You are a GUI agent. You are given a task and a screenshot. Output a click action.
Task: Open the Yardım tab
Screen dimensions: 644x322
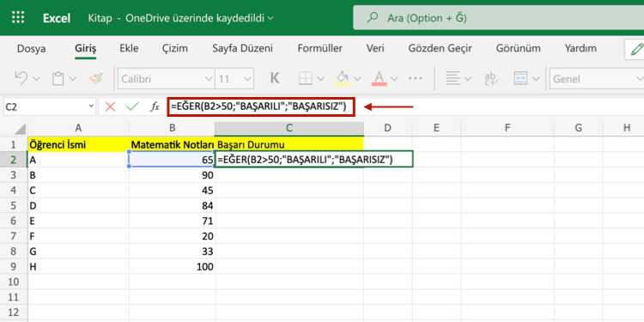580,48
